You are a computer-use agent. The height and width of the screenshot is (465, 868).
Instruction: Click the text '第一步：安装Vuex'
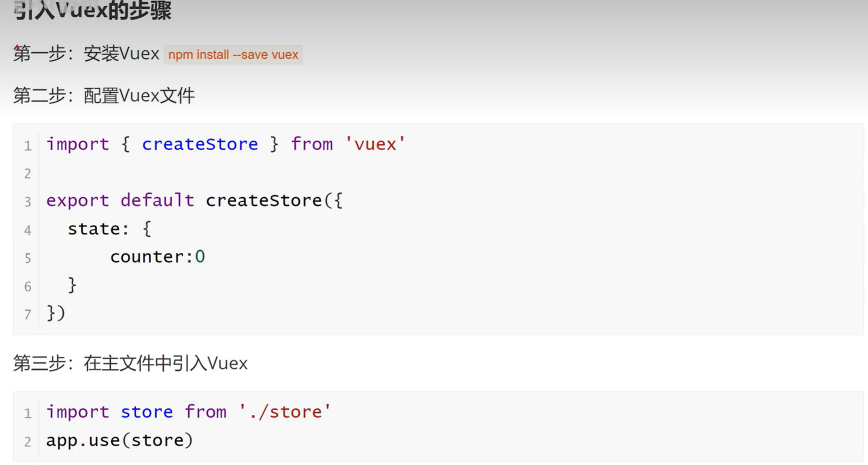click(86, 54)
